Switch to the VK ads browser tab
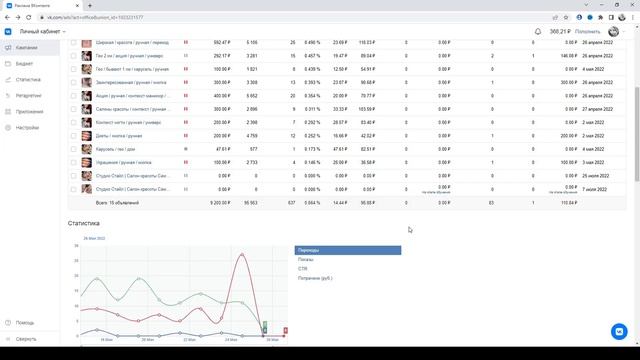This screenshot has width=640, height=360. pos(43,6)
